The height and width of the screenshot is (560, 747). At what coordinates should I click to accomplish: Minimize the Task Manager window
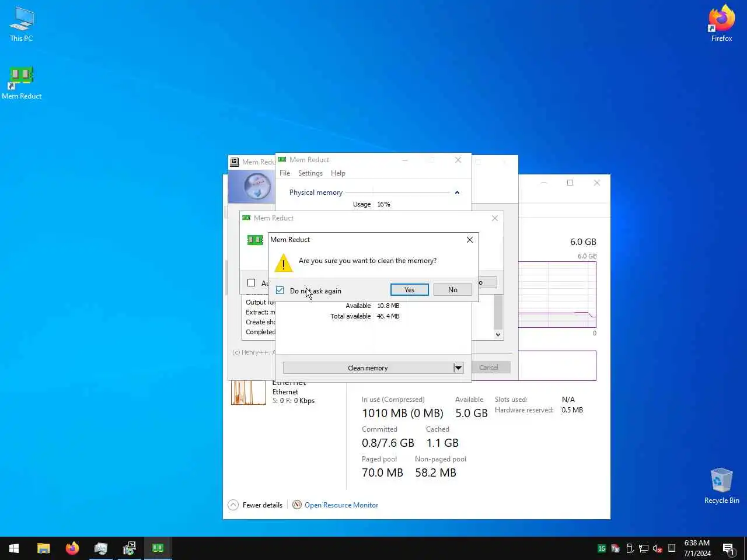(x=543, y=183)
